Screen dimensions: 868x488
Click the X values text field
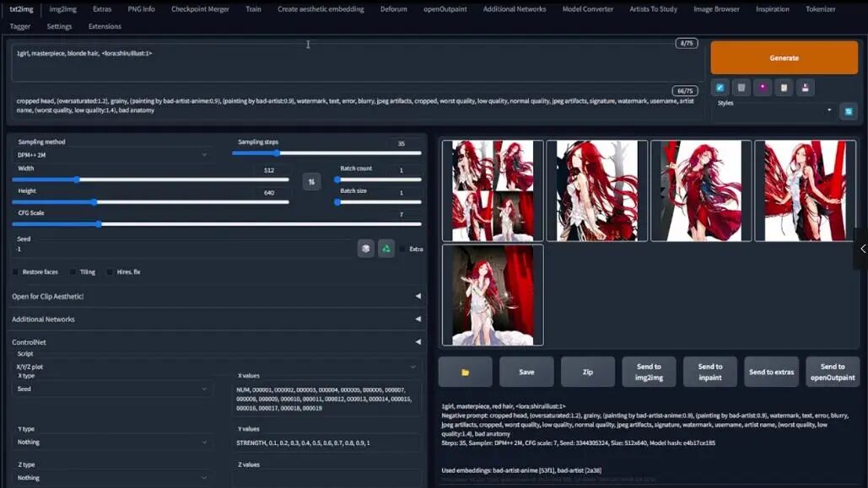coord(327,399)
